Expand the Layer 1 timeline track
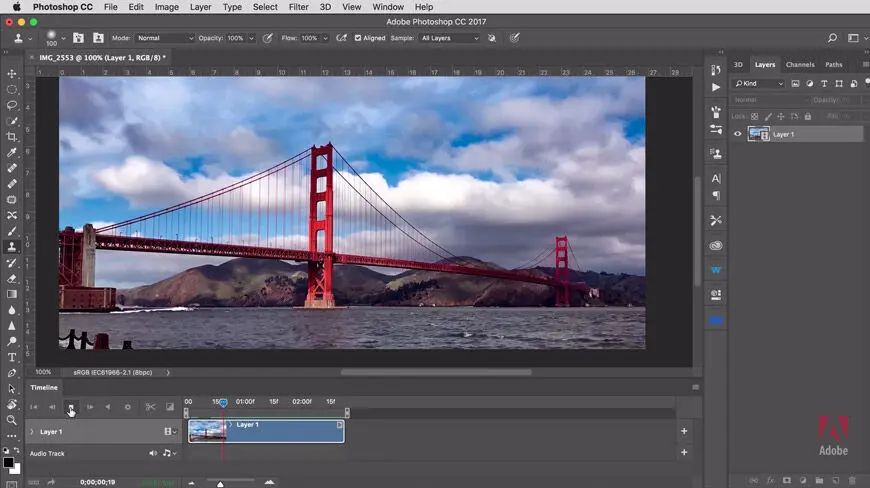Screen dimensions: 870x488 (32, 431)
